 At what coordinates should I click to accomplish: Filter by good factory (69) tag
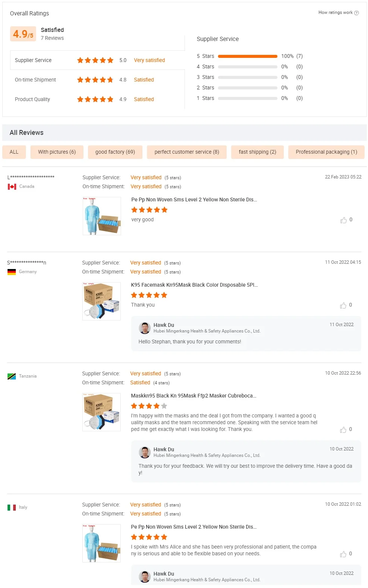click(115, 152)
